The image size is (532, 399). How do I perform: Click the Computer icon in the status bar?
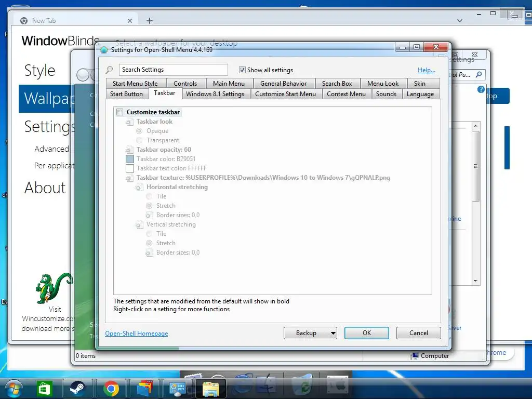click(414, 355)
